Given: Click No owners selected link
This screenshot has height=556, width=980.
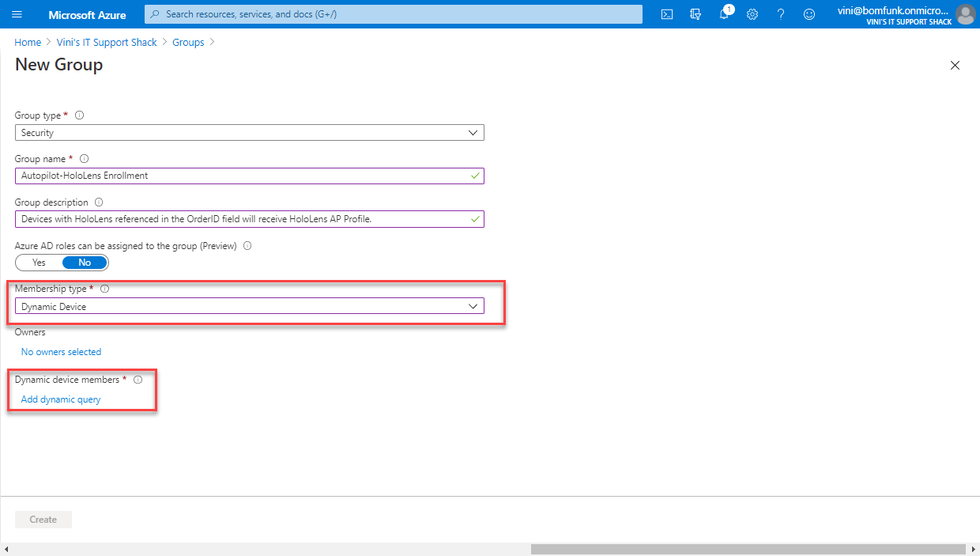Looking at the screenshot, I should pos(61,352).
